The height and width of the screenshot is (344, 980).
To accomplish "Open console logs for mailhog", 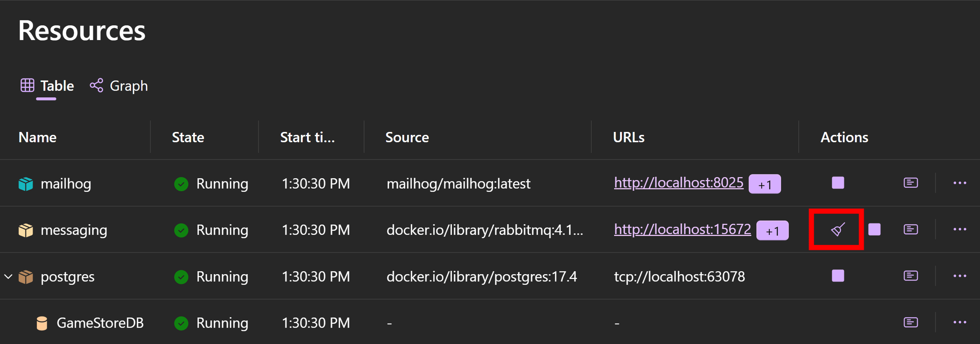I will click(x=911, y=183).
